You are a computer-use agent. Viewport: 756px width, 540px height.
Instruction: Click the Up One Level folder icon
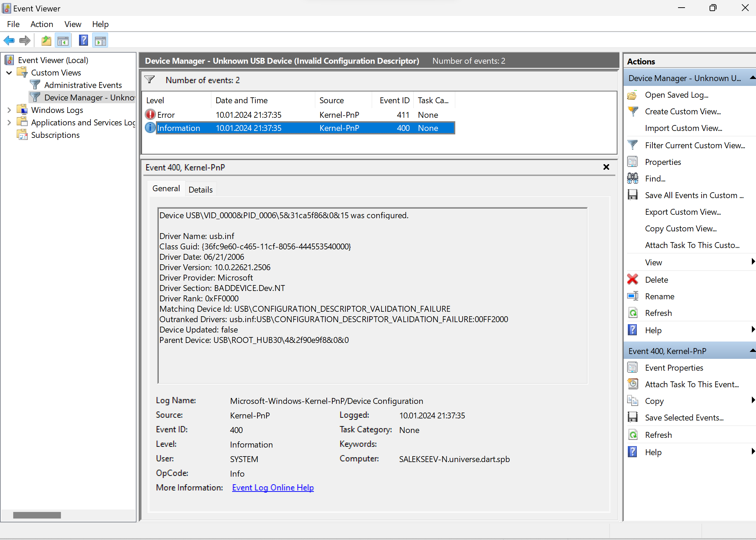(46, 41)
